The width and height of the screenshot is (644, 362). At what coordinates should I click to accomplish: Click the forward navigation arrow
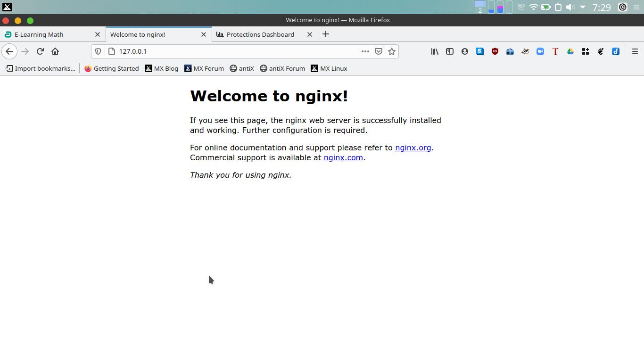[25, 51]
